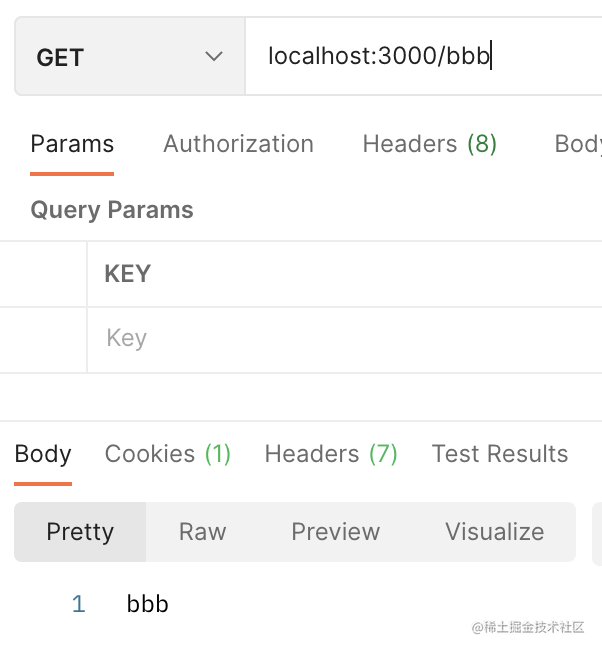Click the KEY column header
The width and height of the screenshot is (602, 652).
pyautogui.click(x=128, y=274)
